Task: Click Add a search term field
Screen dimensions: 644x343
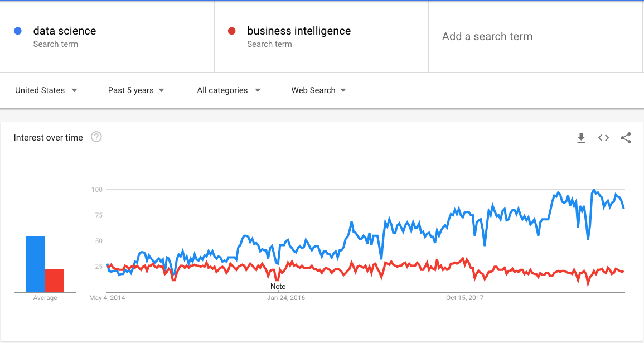Action: pos(536,37)
